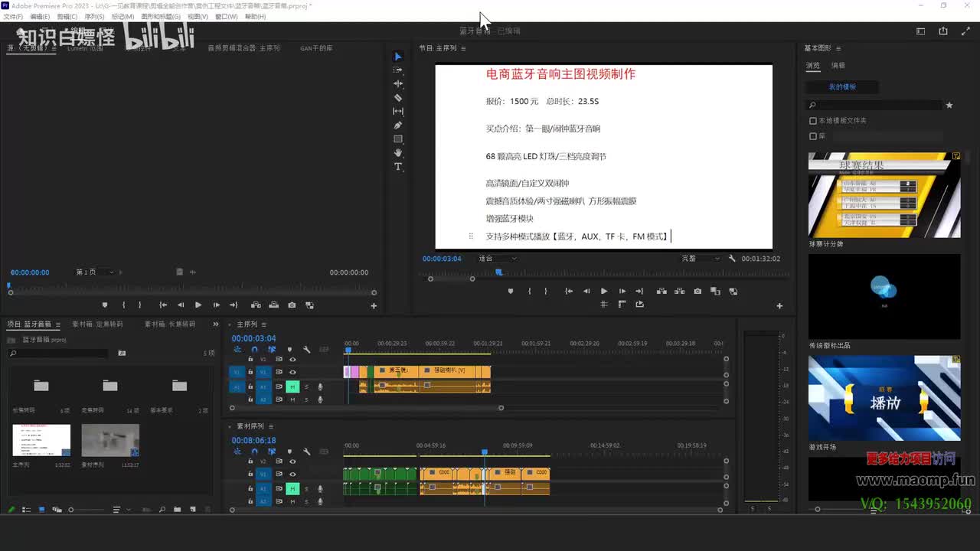Click favorites star in Essential Graphics
This screenshot has height=551, width=980.
click(949, 105)
